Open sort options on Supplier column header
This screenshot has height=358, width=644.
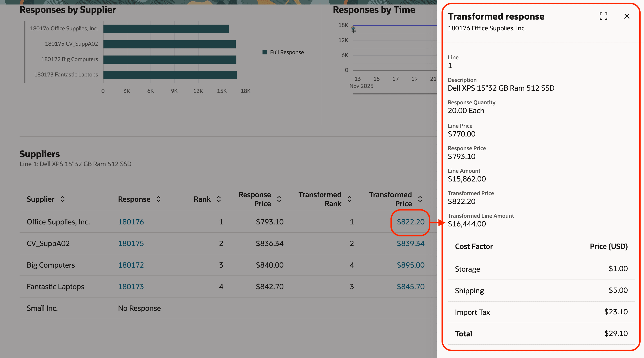click(x=63, y=199)
